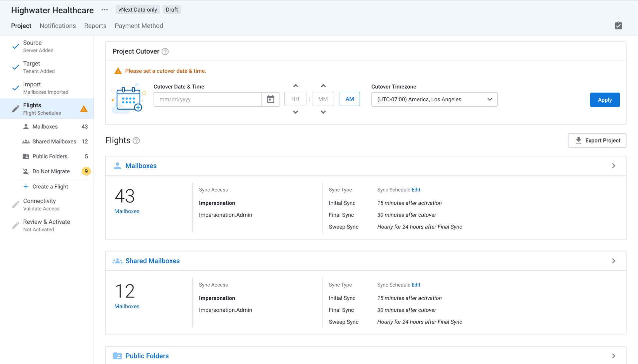Viewport: 638px width, 364px height.
Task: Open the Mailboxes link under count 43
Action: [x=127, y=211]
